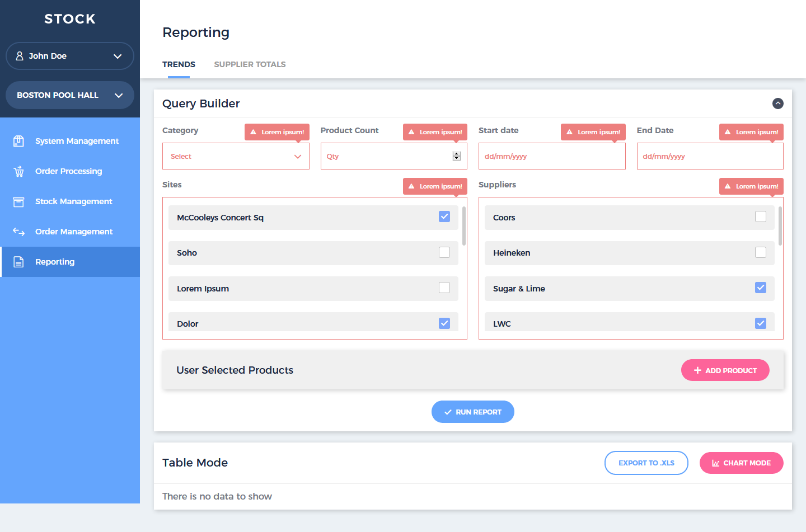806x532 pixels.
Task: Check the Heineken supplier checkbox
Action: point(760,252)
